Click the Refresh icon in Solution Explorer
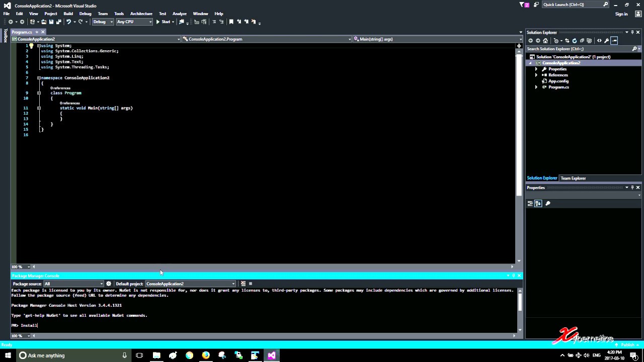Viewport: 644px width, 362px height. 575,41
